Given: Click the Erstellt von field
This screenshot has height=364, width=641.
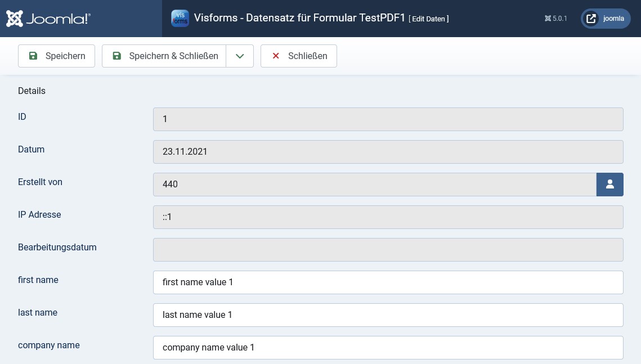Looking at the screenshot, I should (374, 185).
